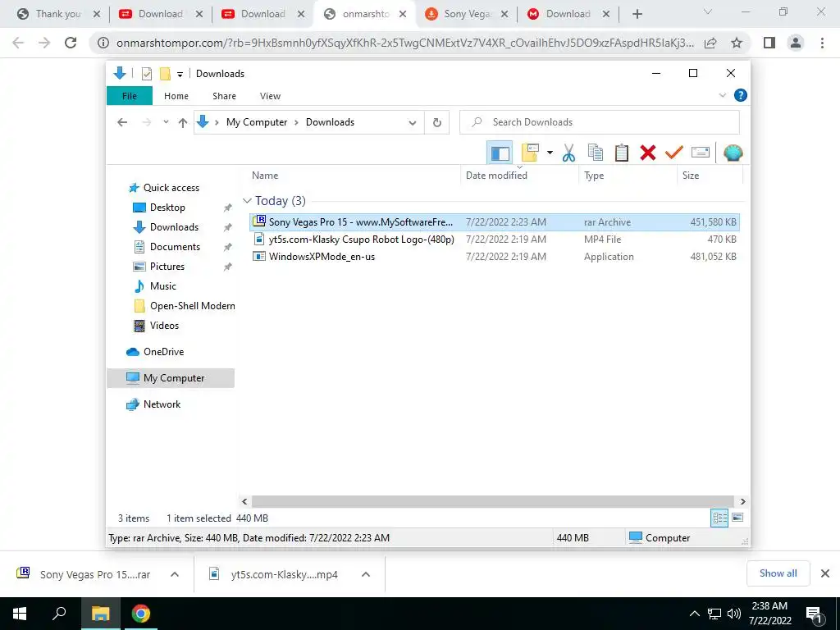Select Open-Shell Modern folder in sidebar
The image size is (840, 630).
192,306
